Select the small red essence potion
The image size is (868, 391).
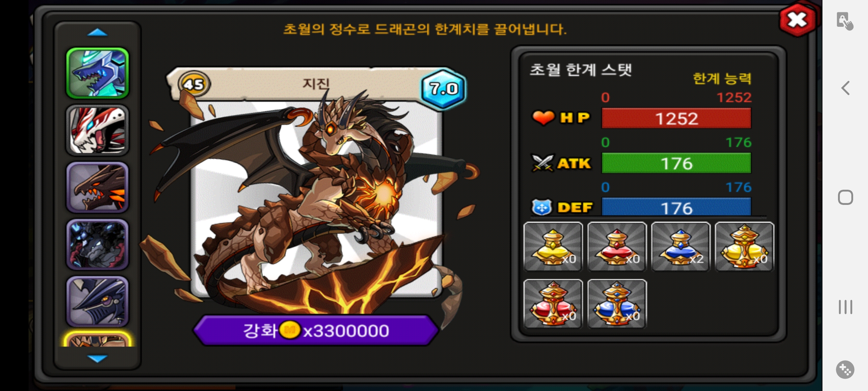(x=617, y=247)
